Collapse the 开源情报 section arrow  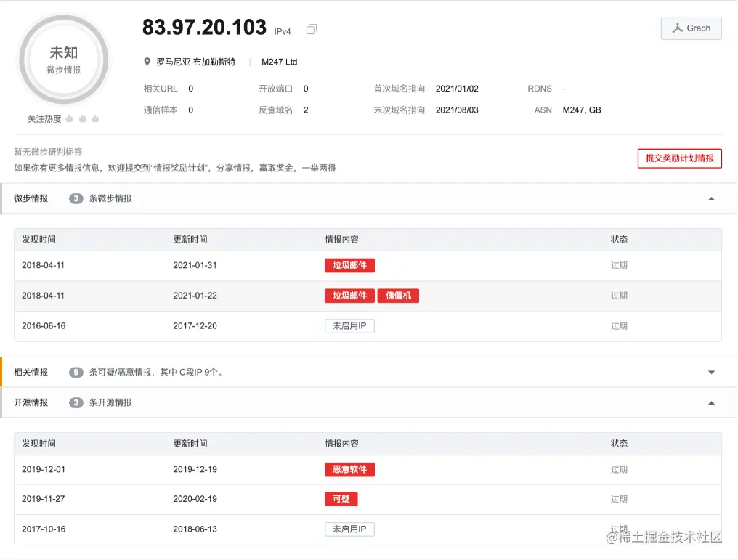point(711,403)
